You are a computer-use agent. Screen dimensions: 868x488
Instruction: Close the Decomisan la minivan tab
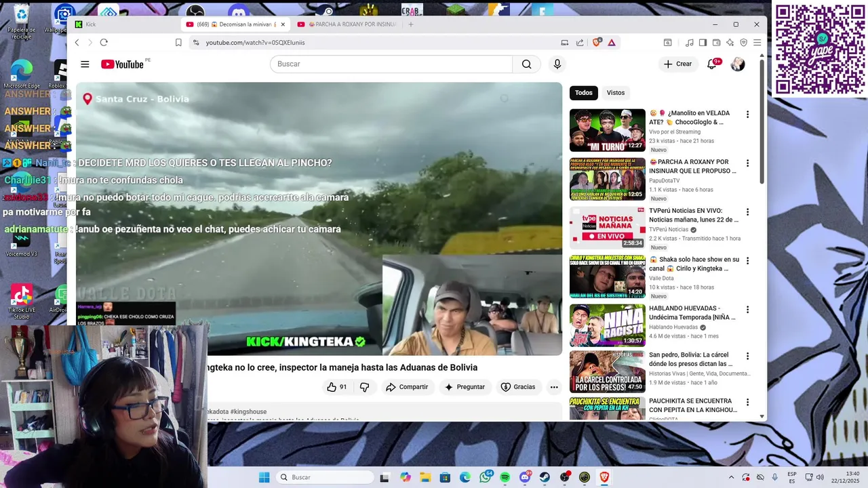[x=283, y=24]
